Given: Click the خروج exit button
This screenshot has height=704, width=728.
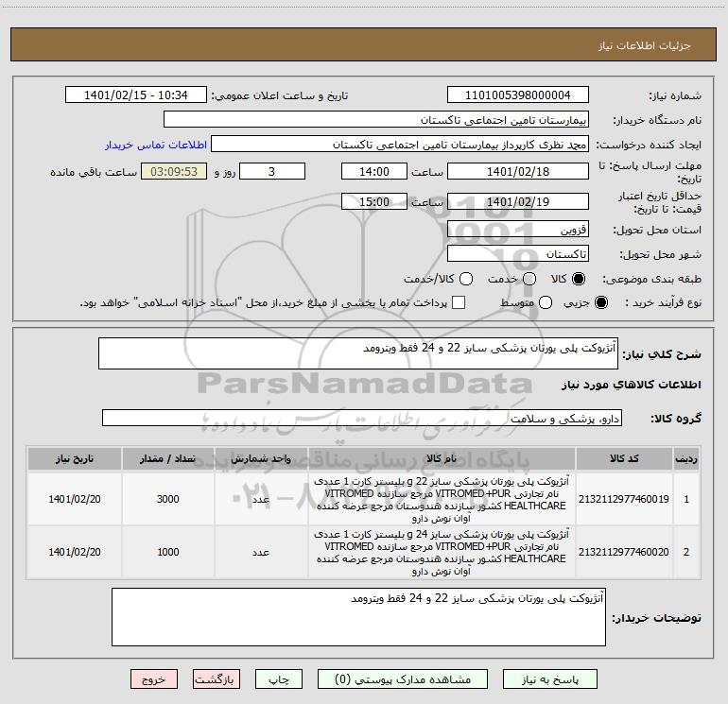Looking at the screenshot, I should (x=154, y=679).
